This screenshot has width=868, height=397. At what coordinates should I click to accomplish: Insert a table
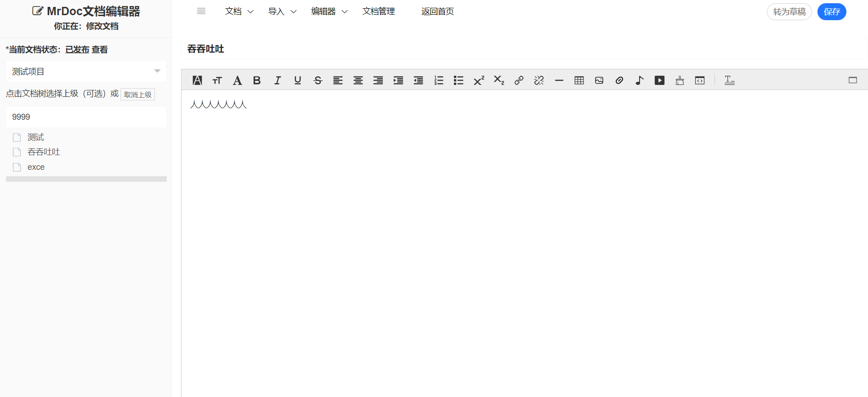pyautogui.click(x=579, y=80)
